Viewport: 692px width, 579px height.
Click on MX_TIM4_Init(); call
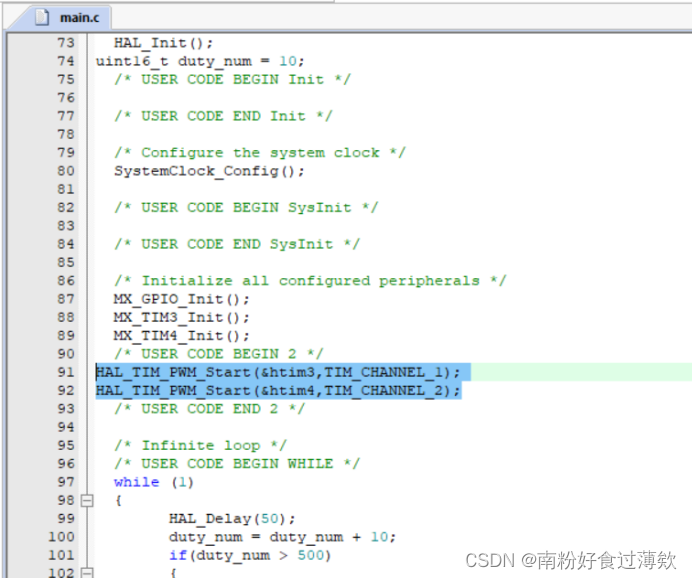tap(181, 336)
